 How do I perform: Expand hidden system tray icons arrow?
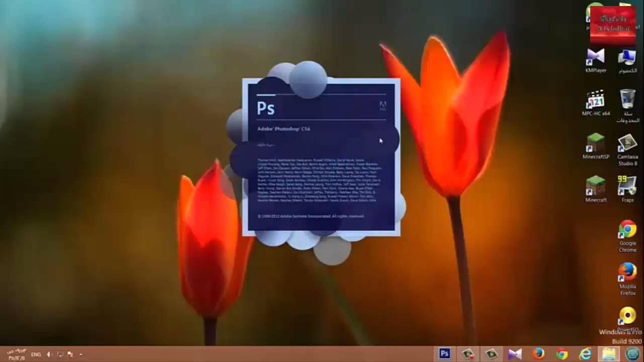coord(80,354)
